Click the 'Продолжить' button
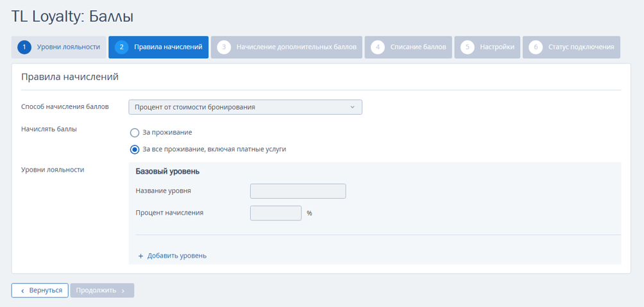This screenshot has width=644, height=307. 102,290
